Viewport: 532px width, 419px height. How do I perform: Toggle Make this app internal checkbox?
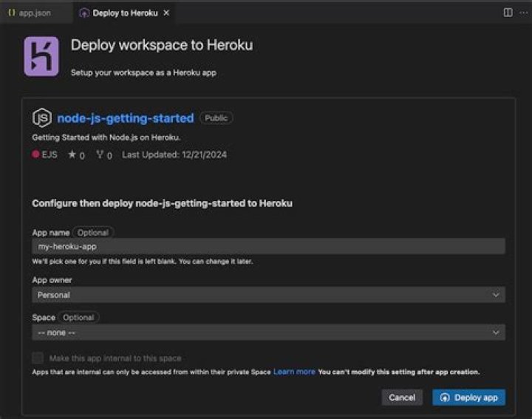coord(38,358)
